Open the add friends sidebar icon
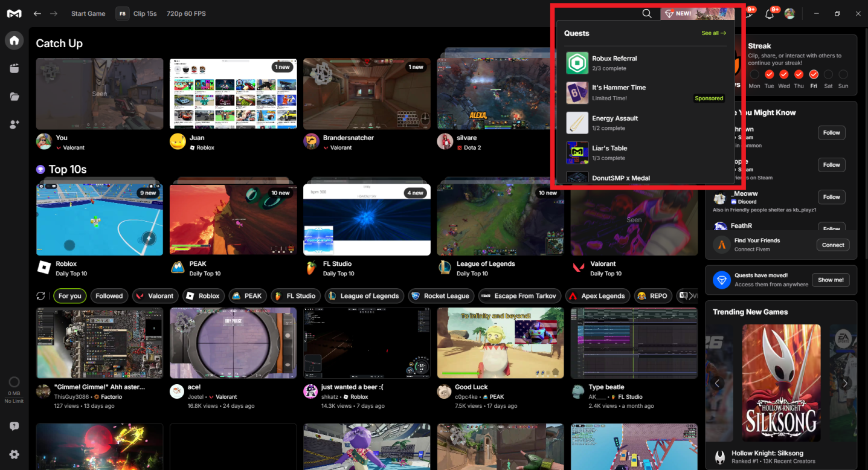This screenshot has width=868, height=470. tap(14, 124)
